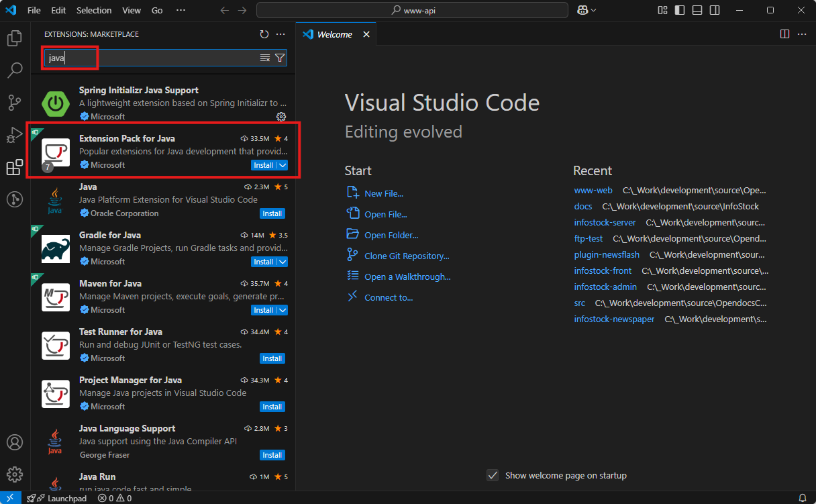The image size is (816, 504).
Task: Open the Accounts icon
Action: point(14,443)
